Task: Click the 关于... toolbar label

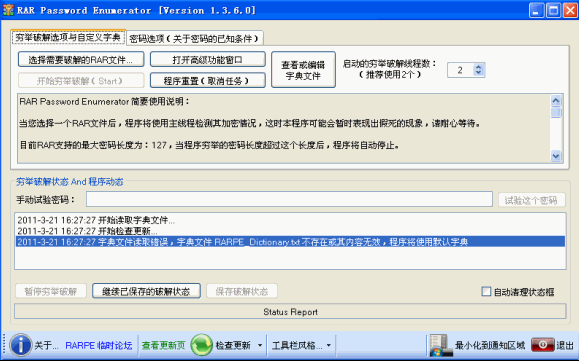Action: pyautogui.click(x=46, y=345)
